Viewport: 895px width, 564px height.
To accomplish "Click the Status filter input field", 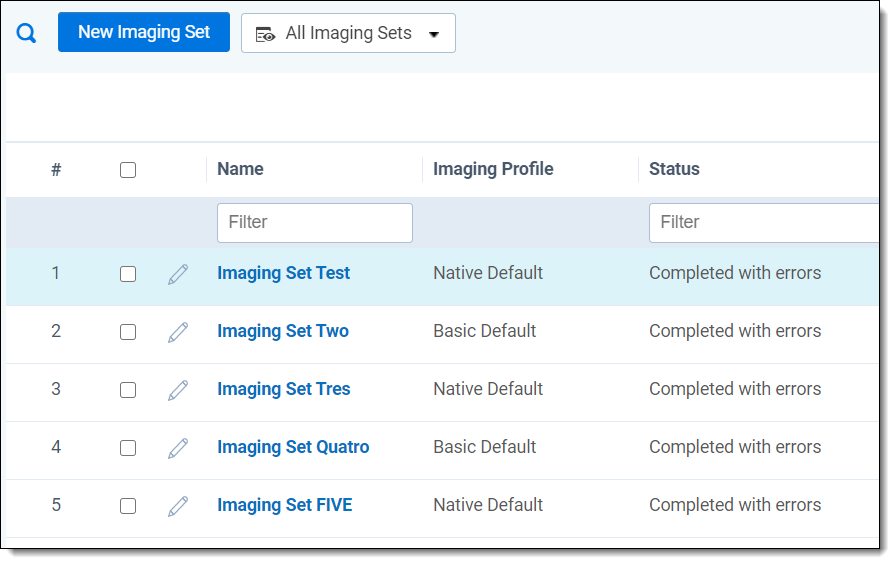I will [x=762, y=222].
